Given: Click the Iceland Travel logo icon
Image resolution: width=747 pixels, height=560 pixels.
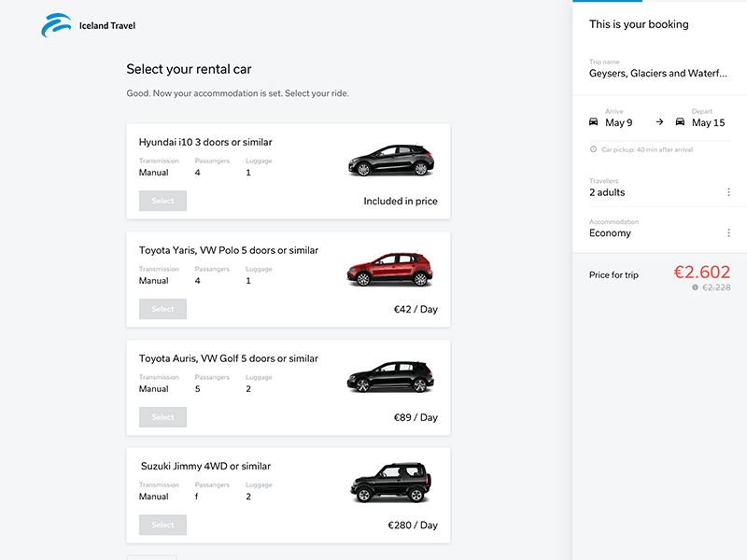Looking at the screenshot, I should pos(56,26).
